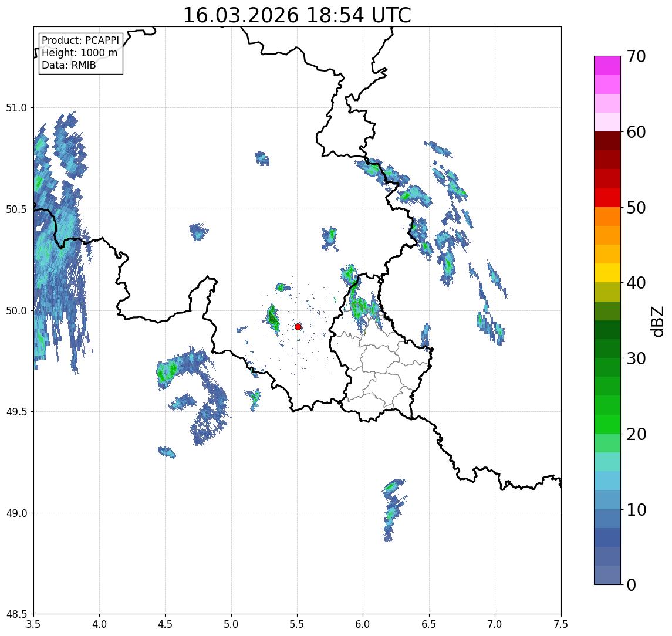Click the colorbar tick label 60

coord(636,133)
